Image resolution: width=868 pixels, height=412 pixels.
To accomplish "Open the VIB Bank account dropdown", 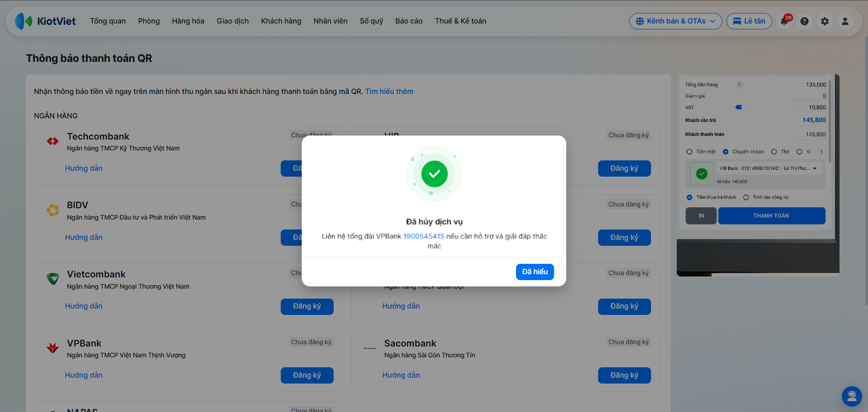I will tap(768, 169).
